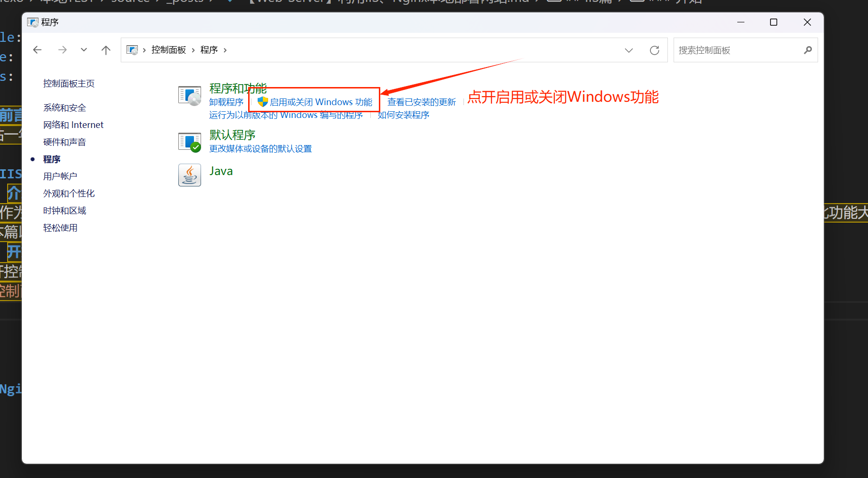Image resolution: width=868 pixels, height=478 pixels.
Task: Open 外观和个性化 category
Action: pos(69,194)
